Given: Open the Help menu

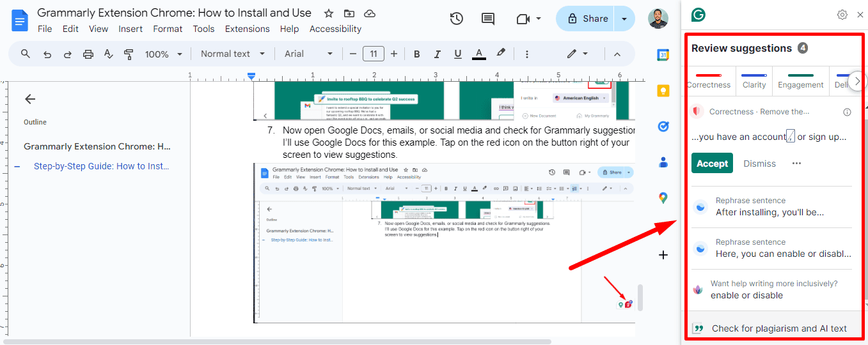Looking at the screenshot, I should tap(289, 29).
